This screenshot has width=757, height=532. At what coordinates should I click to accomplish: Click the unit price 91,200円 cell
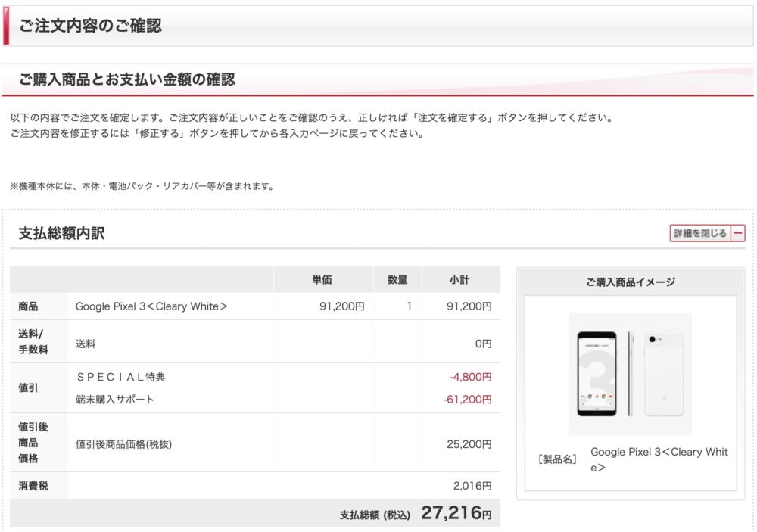click(342, 306)
